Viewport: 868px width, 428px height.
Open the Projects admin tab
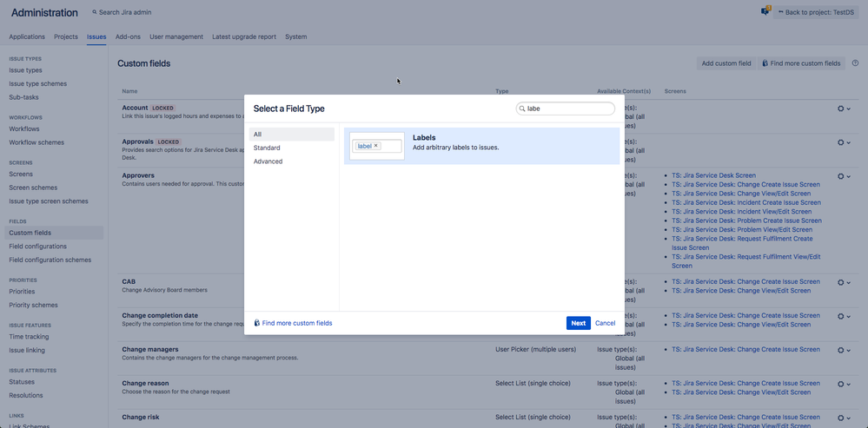tap(66, 36)
